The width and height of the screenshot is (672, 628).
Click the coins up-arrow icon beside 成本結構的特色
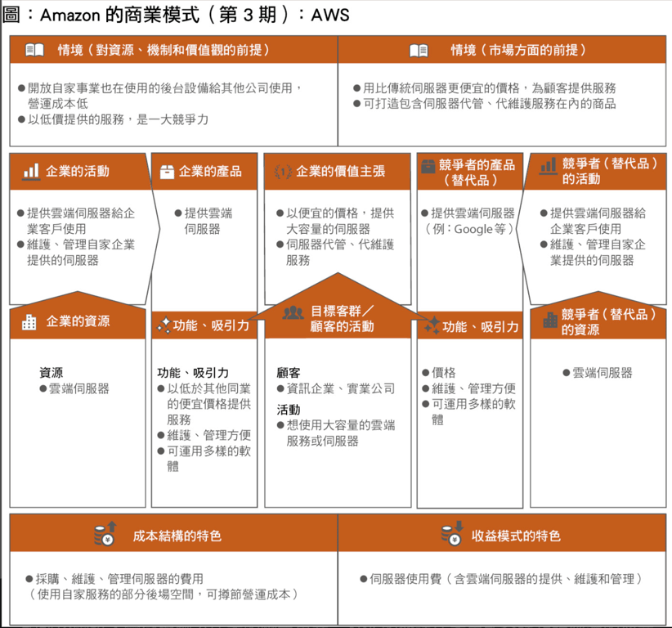point(105,534)
